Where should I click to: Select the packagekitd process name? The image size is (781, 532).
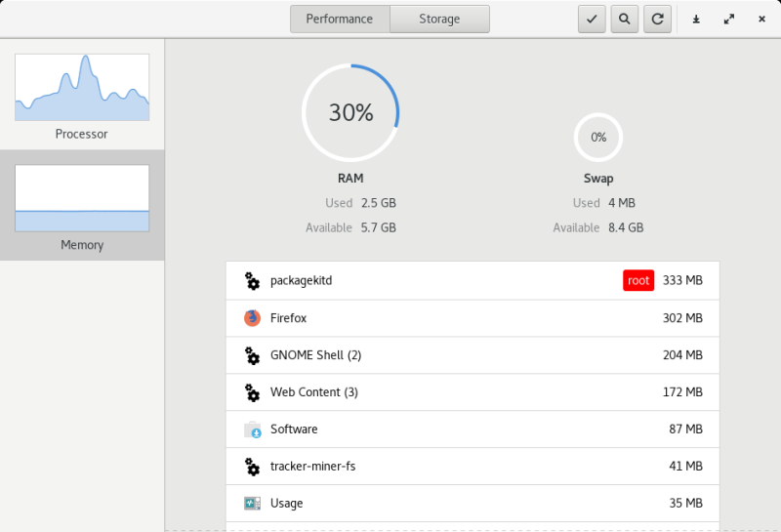pos(302,280)
